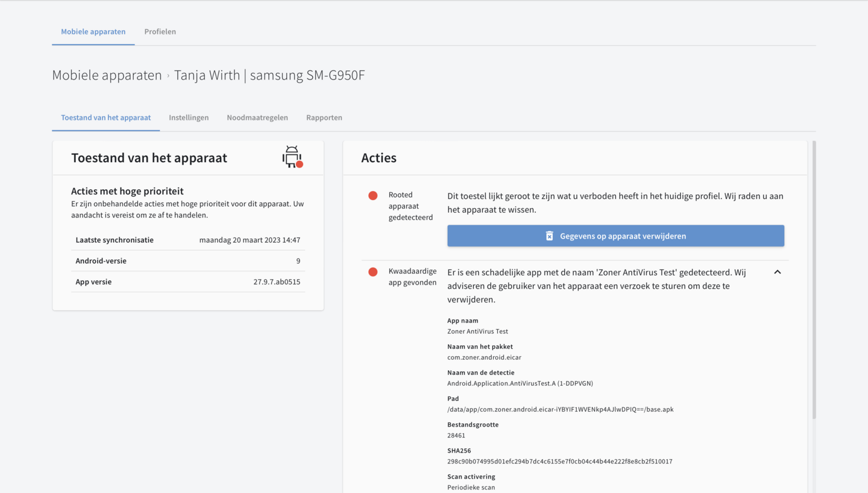Click red alert dot beside Rooted apparaat

click(x=373, y=195)
